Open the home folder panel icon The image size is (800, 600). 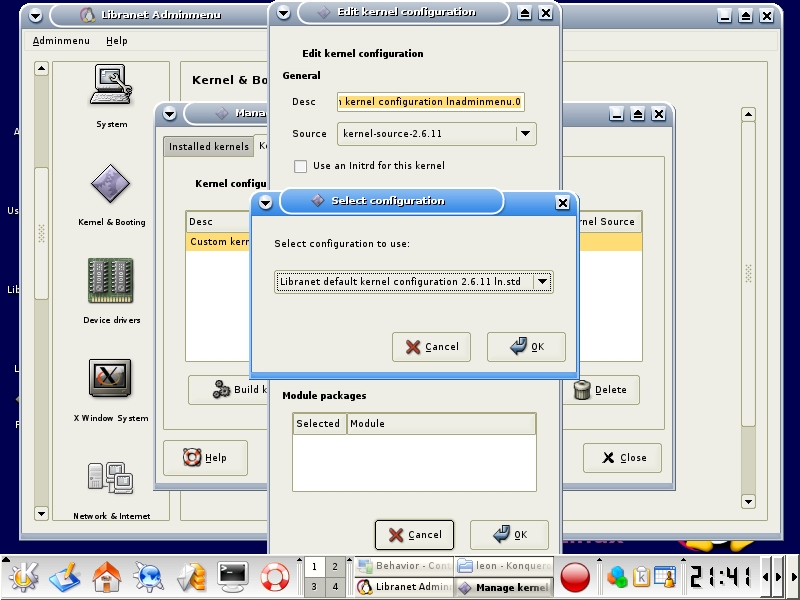click(x=107, y=577)
